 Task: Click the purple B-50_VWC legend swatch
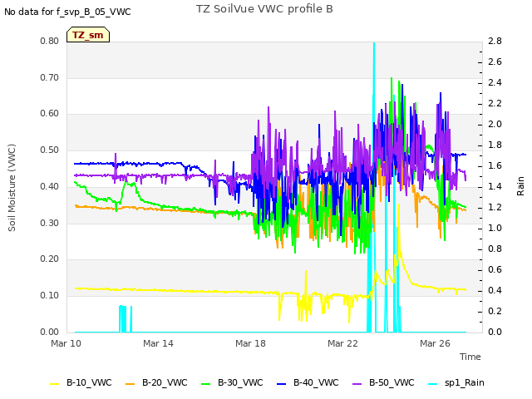pos(357,383)
